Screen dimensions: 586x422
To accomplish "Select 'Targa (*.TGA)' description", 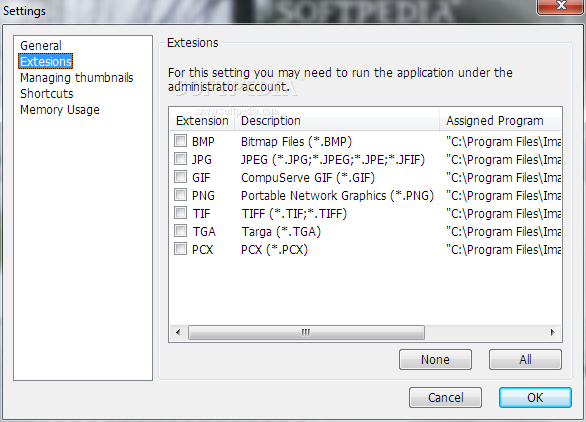I will (x=281, y=231).
